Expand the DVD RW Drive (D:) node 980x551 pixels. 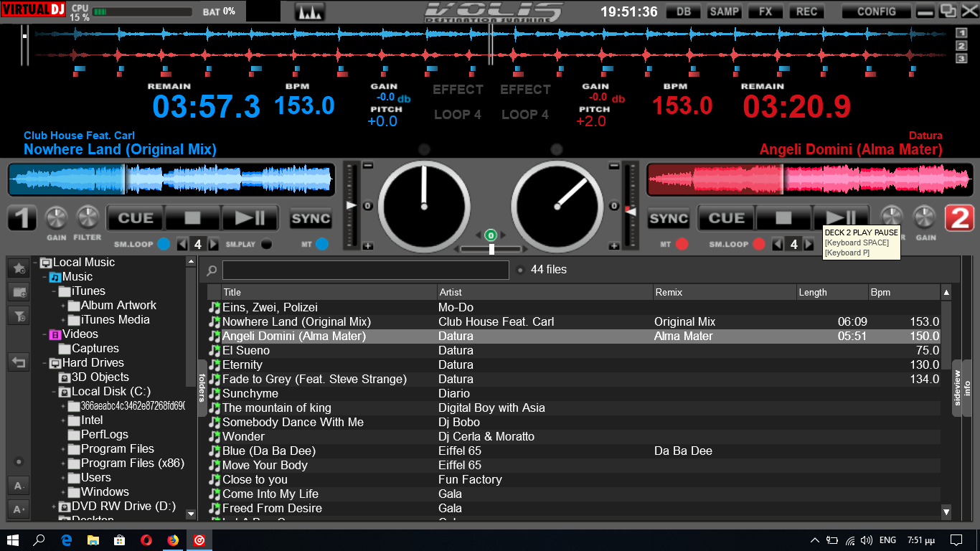pos(54,507)
